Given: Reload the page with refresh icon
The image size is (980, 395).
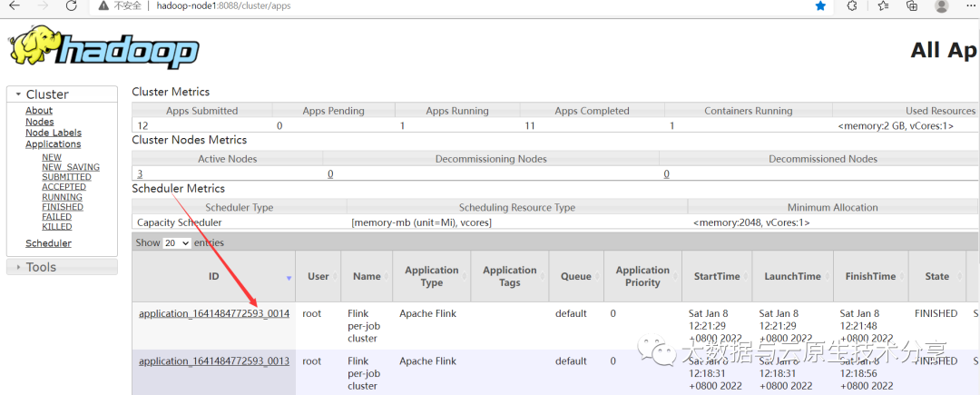Looking at the screenshot, I should point(72,5).
